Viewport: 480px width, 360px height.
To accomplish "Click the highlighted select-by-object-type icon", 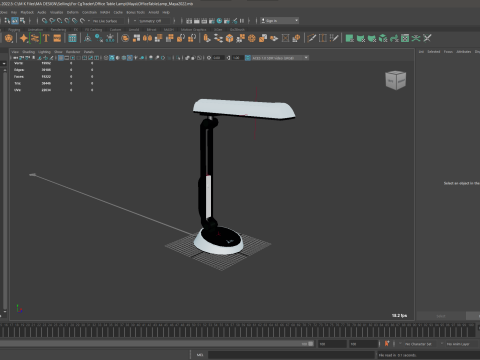I will point(15,21).
